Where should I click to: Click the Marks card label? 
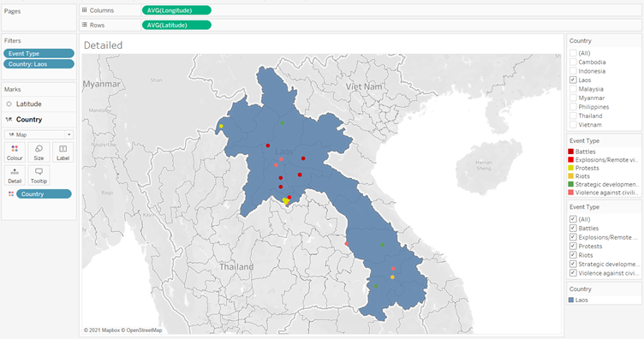(12, 89)
